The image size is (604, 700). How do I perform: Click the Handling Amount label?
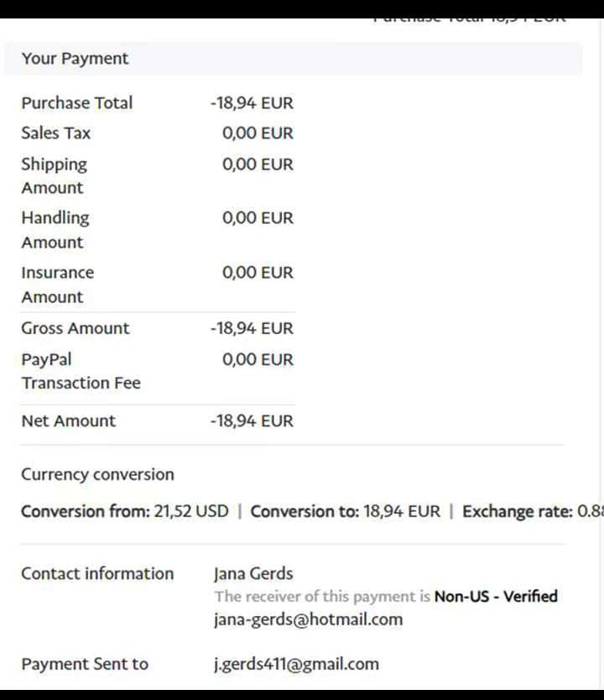55,229
